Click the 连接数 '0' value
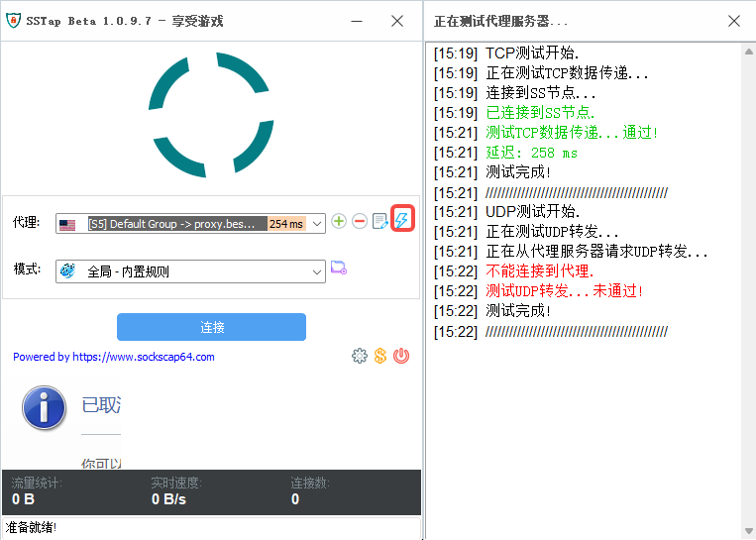 tap(295, 499)
